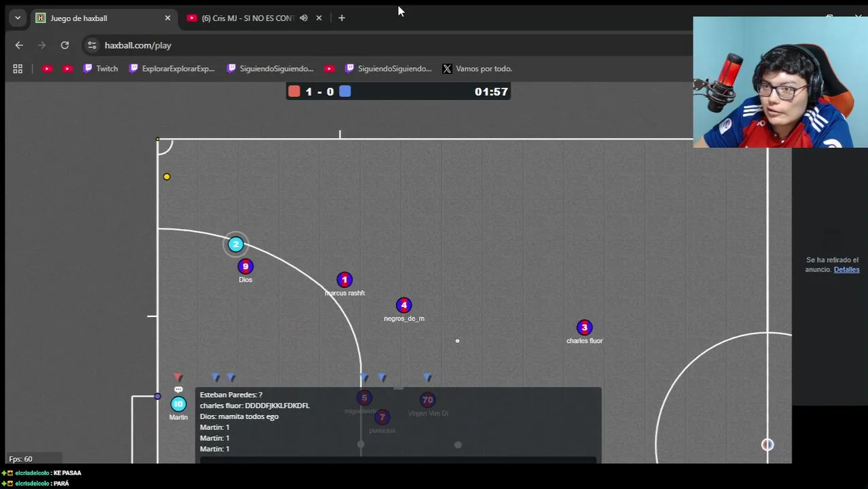Click the KE PASAA stream chat message
The width and height of the screenshot is (868, 489).
tap(67, 473)
